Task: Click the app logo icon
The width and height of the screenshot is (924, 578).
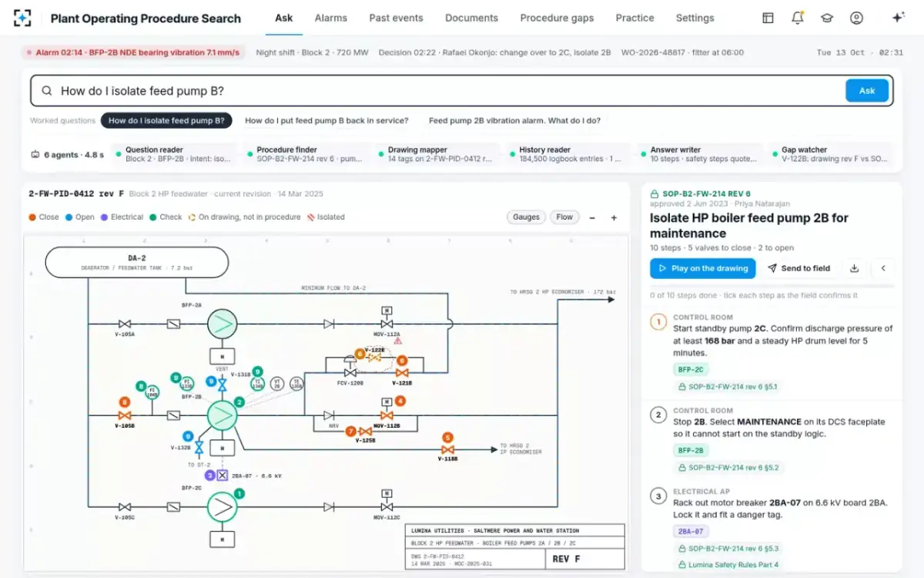Action: pos(23,18)
